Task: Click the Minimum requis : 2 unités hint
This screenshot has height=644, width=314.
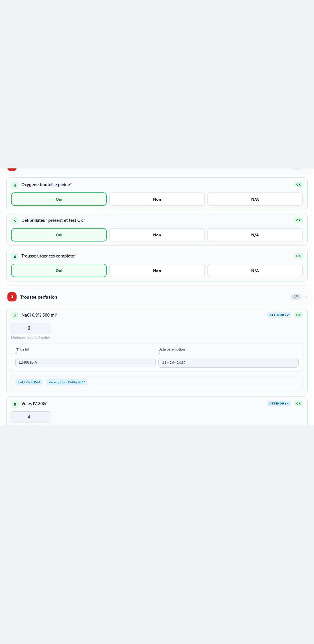Action: click(31, 338)
